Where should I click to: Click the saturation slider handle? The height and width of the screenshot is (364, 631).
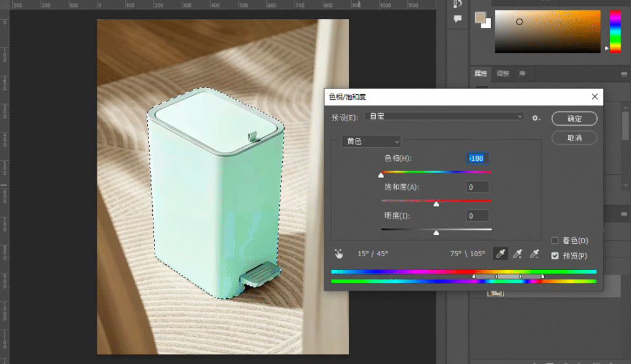pyautogui.click(x=436, y=204)
